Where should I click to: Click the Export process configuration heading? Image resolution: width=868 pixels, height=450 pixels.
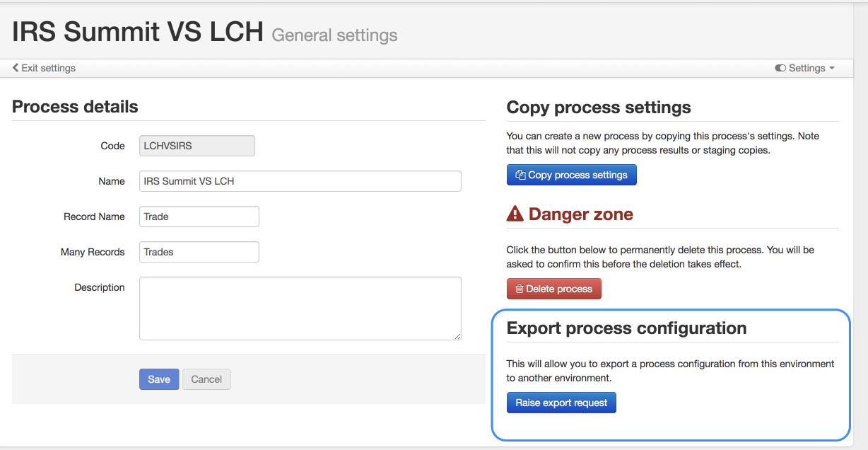[x=627, y=328]
